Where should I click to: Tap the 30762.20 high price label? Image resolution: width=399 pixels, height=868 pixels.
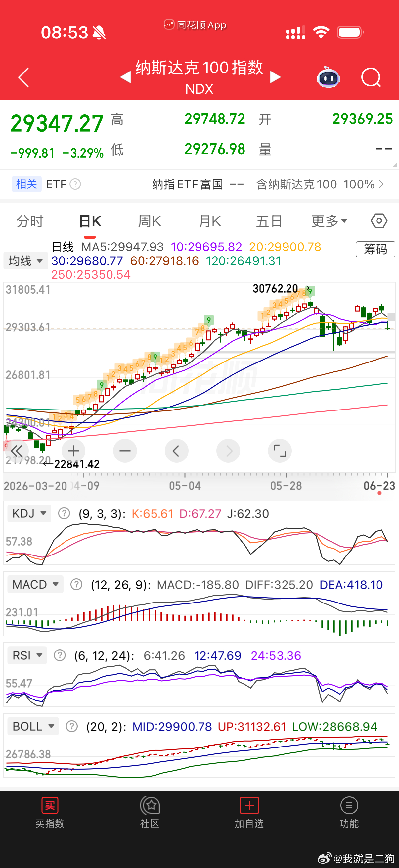(275, 288)
